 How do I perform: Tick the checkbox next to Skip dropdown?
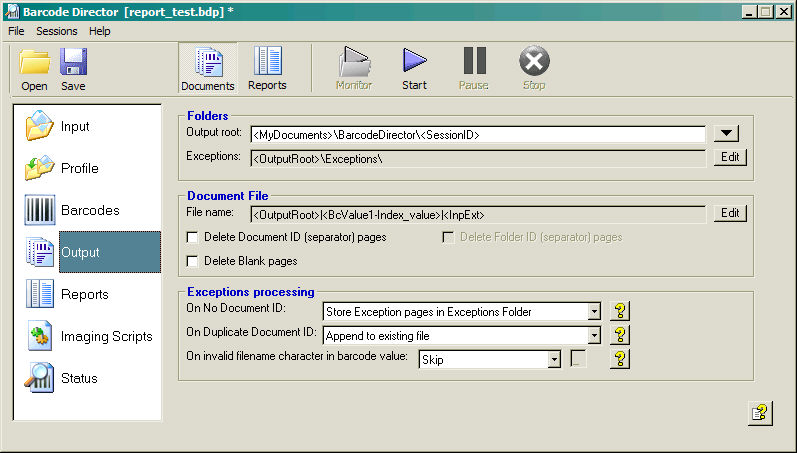578,359
